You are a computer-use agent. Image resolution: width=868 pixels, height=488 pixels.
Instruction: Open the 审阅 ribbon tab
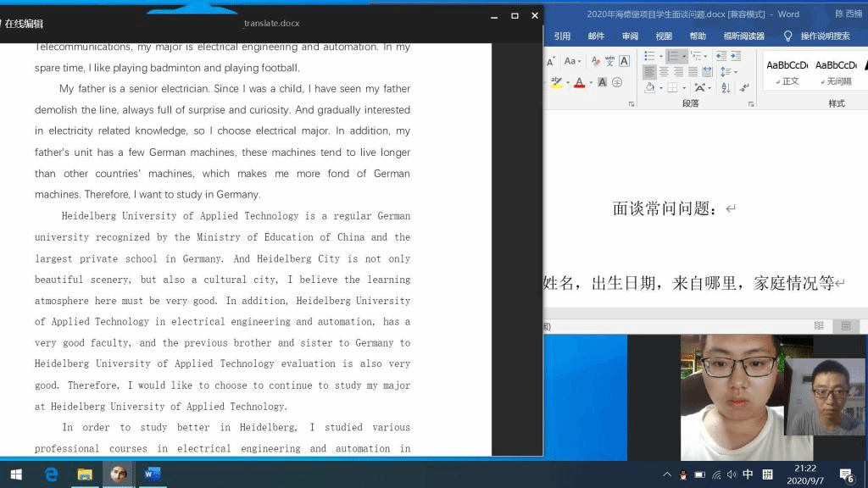(x=630, y=36)
